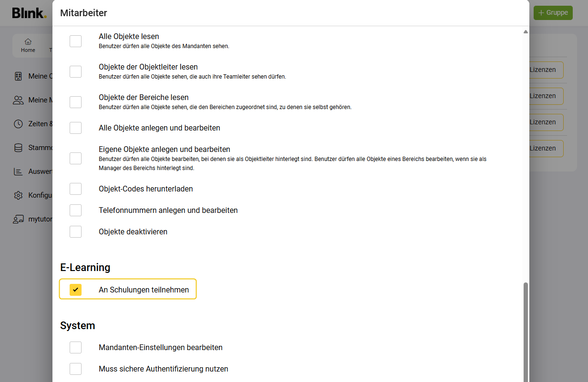This screenshot has width=588, height=382.
Task: Check Telefonnummern anlegen und bearbeiten
Action: click(x=75, y=210)
